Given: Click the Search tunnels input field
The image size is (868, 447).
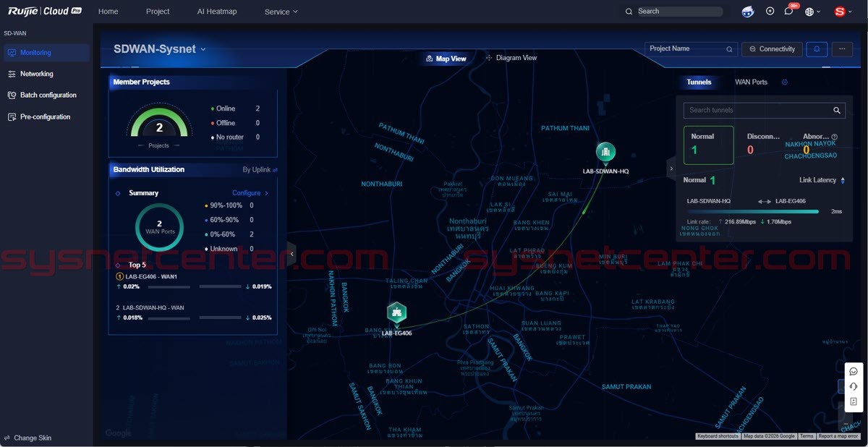Looking at the screenshot, I should (756, 111).
